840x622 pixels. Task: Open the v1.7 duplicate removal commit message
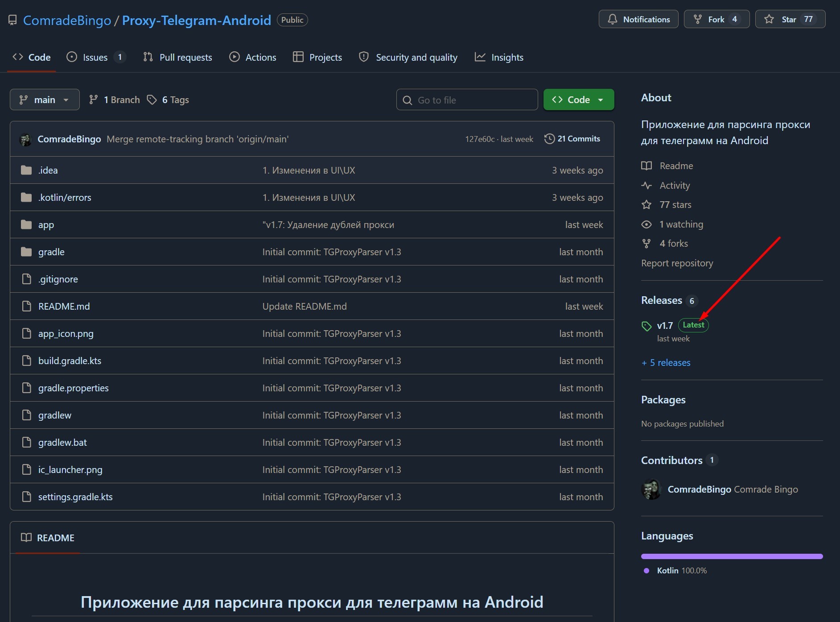pos(328,224)
